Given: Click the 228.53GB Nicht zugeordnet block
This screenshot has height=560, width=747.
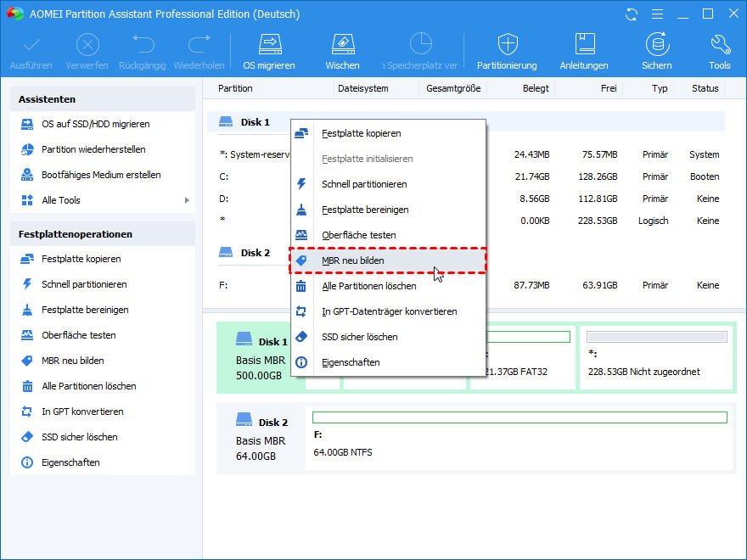Looking at the screenshot, I should (656, 359).
